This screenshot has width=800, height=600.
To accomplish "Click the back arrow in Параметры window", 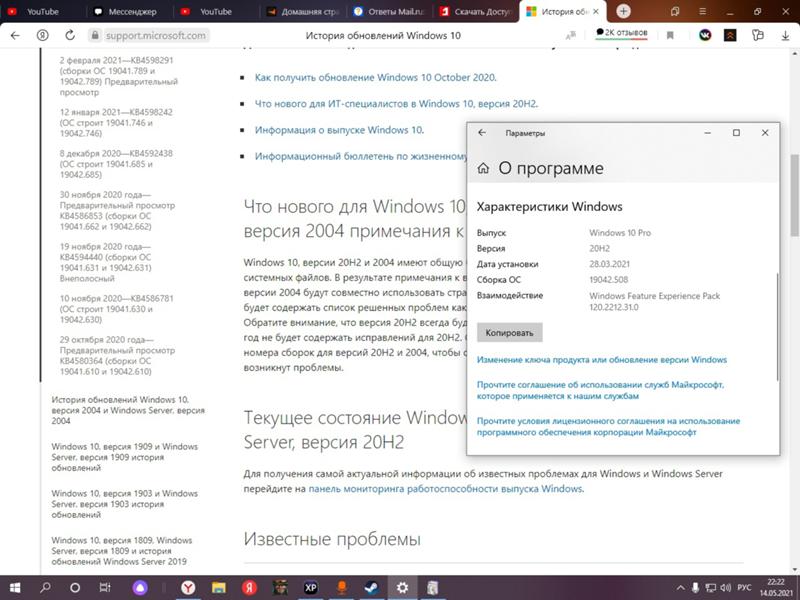I will click(482, 133).
